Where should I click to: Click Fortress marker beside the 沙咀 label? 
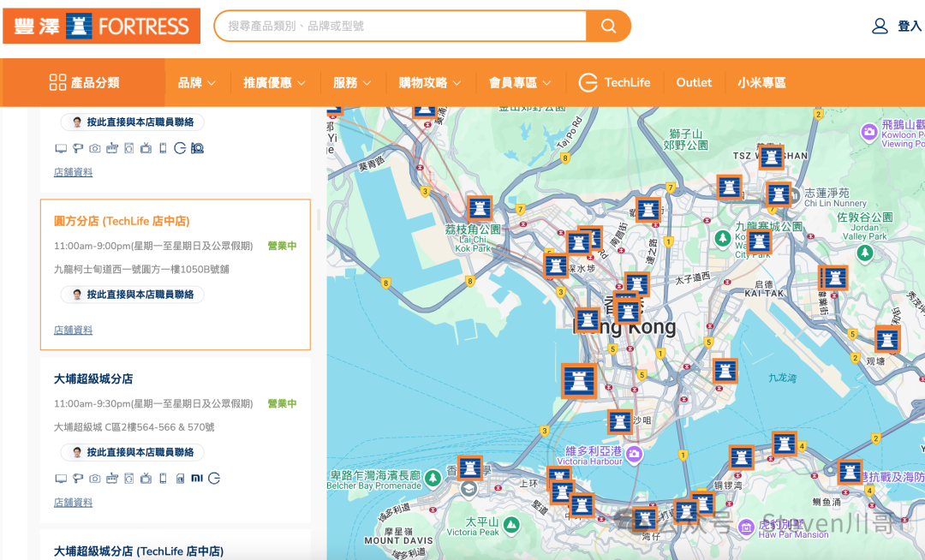tap(620, 421)
